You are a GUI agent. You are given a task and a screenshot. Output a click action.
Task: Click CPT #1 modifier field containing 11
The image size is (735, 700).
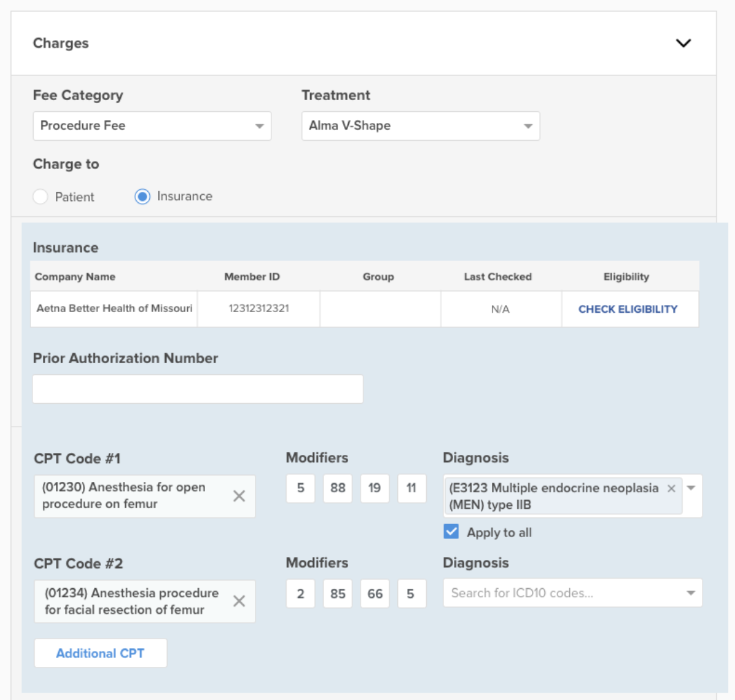412,488
